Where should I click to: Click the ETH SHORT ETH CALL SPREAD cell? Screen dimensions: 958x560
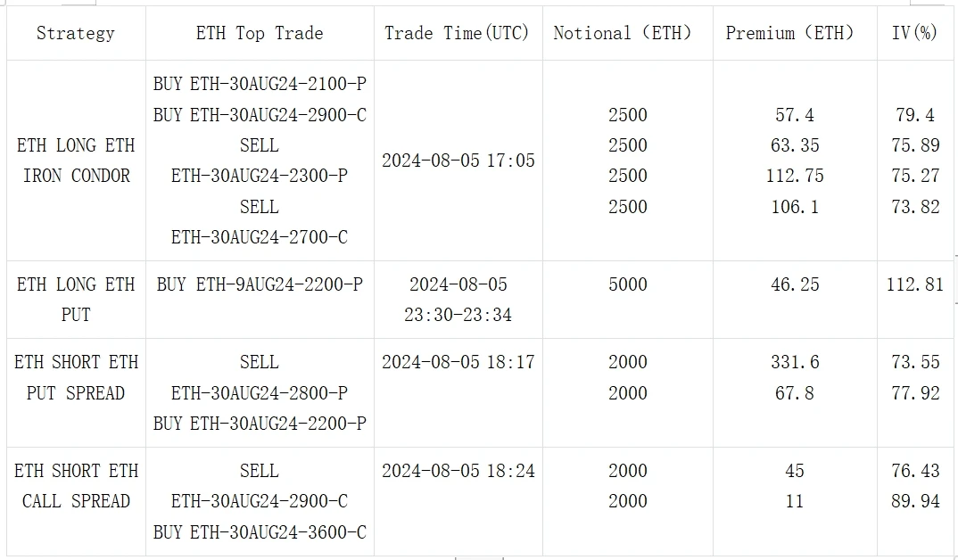(76, 486)
